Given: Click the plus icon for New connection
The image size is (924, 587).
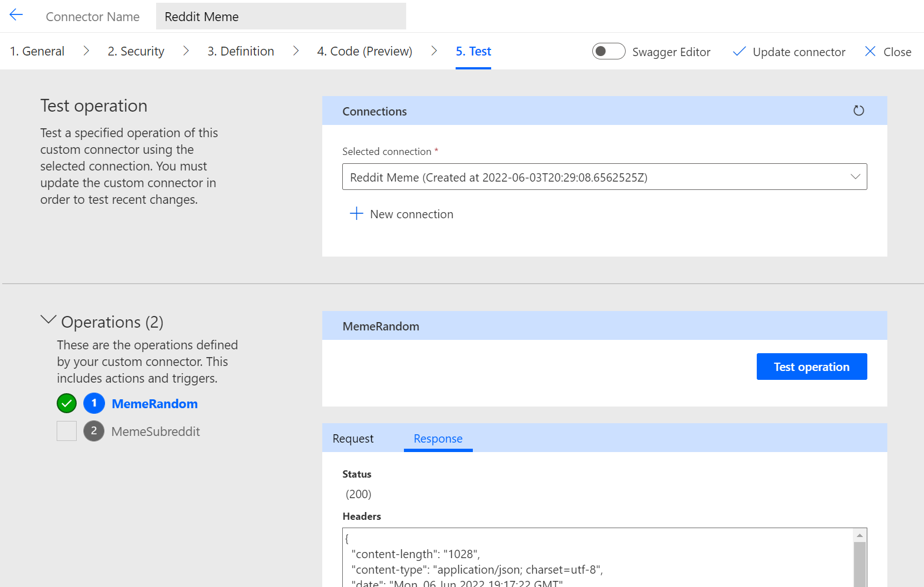Looking at the screenshot, I should coord(356,214).
